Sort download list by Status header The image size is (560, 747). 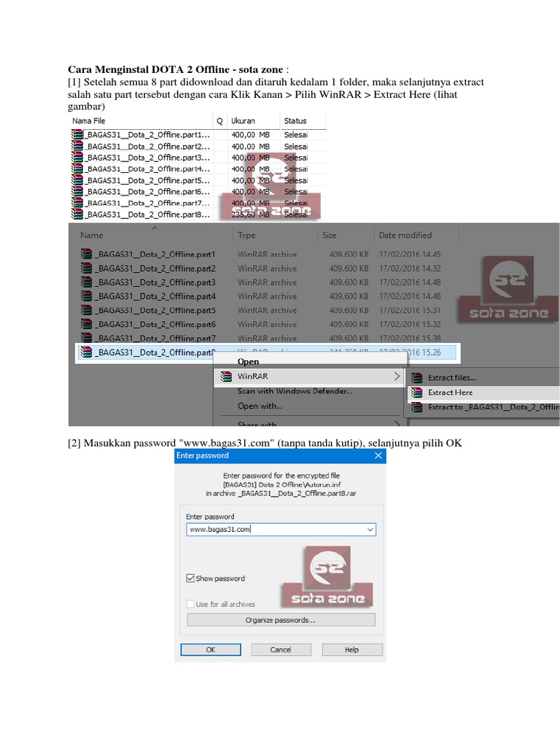295,121
